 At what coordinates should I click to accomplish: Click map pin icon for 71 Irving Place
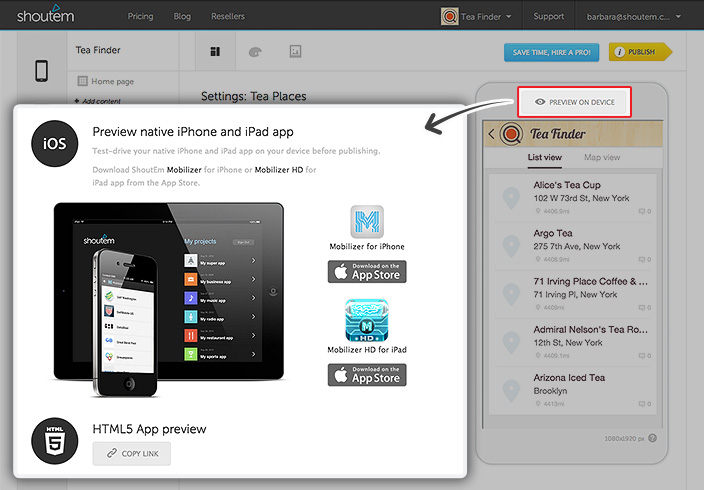[x=511, y=295]
